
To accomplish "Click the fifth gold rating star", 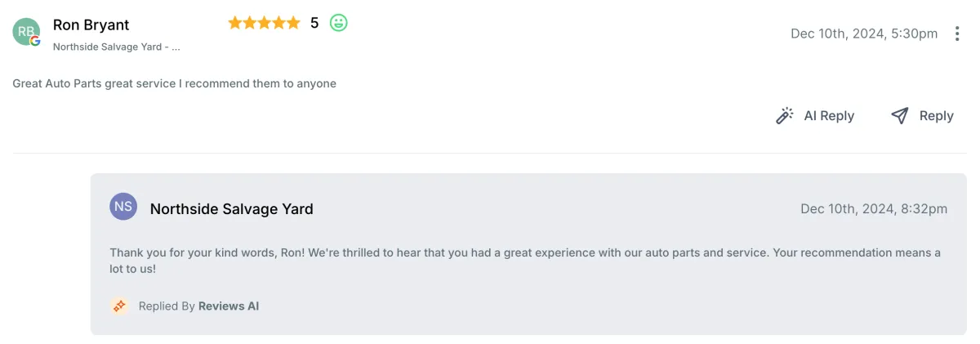I will coord(292,23).
